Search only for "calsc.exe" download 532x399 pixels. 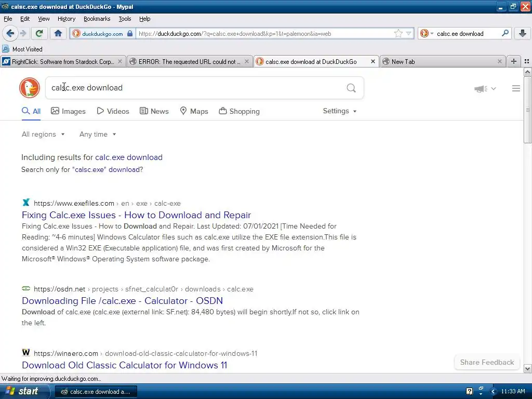pyautogui.click(x=107, y=170)
